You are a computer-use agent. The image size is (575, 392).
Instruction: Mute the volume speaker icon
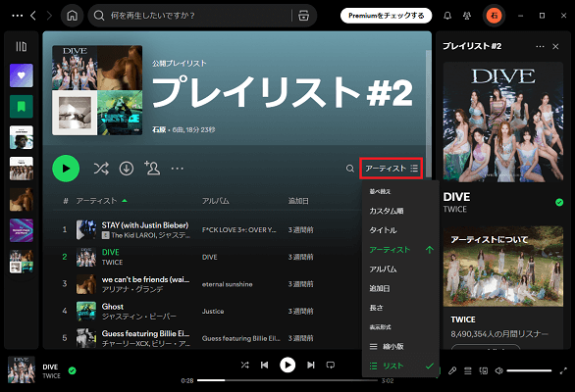pyautogui.click(x=498, y=370)
